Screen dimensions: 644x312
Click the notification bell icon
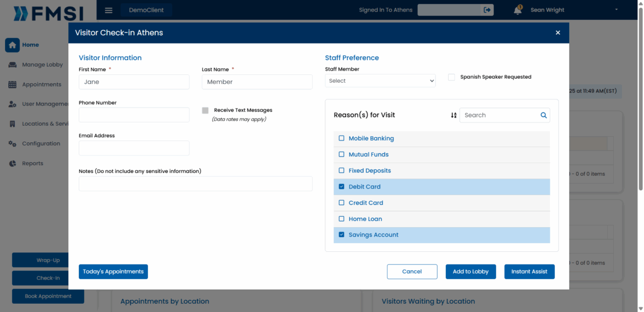pyautogui.click(x=517, y=10)
